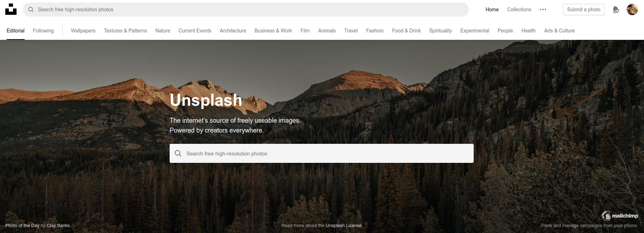The image size is (644, 233).
Task: Select the Editorial tab
Action: (15, 31)
